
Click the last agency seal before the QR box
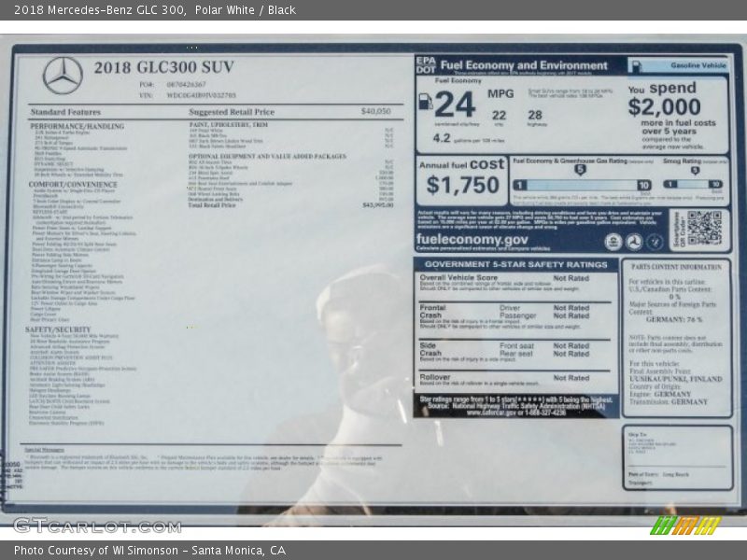pyautogui.click(x=655, y=242)
